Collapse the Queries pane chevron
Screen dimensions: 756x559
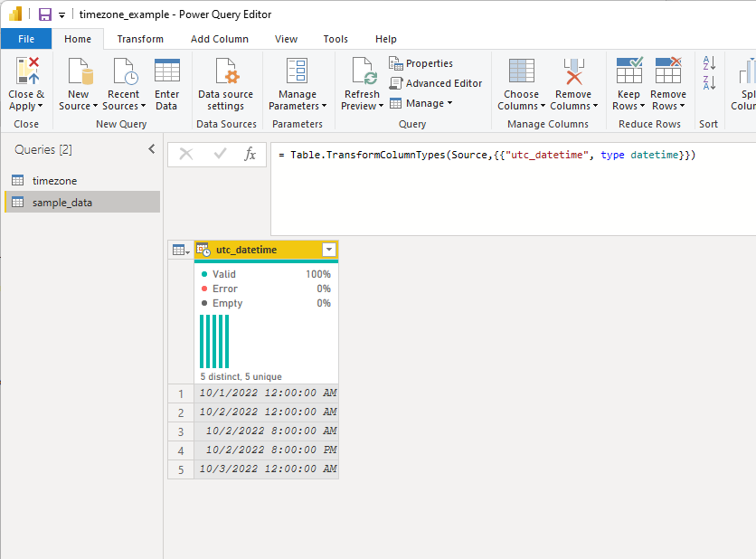click(152, 149)
